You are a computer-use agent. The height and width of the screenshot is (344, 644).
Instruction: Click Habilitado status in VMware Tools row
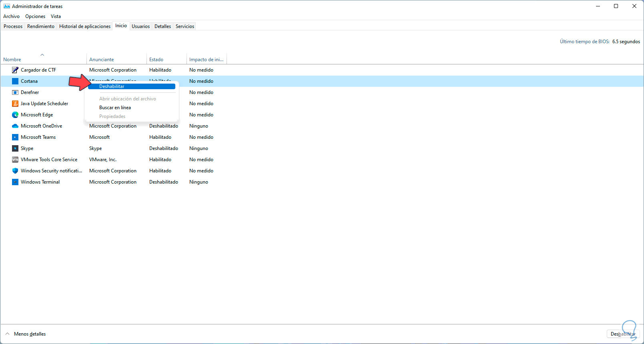coord(160,160)
